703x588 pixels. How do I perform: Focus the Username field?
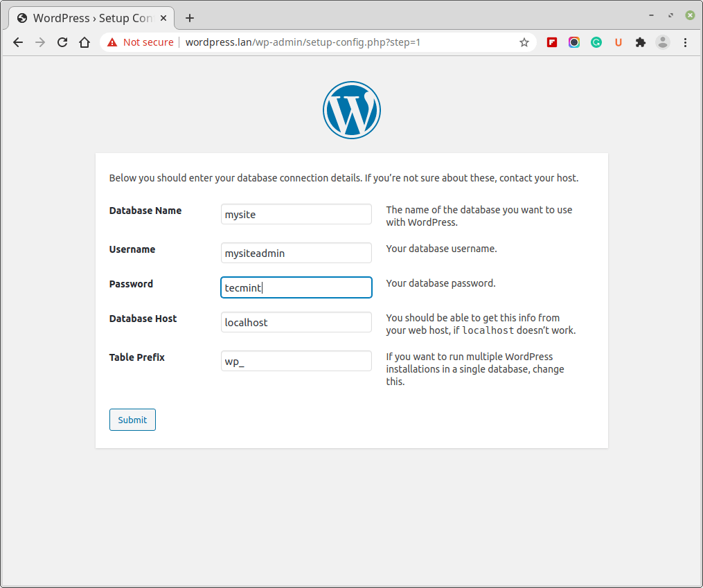click(x=296, y=253)
